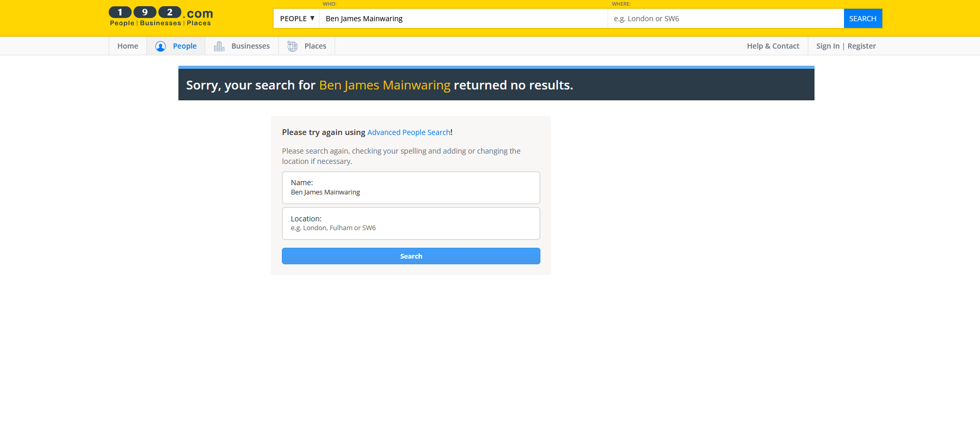Open the Home tab

(x=128, y=46)
